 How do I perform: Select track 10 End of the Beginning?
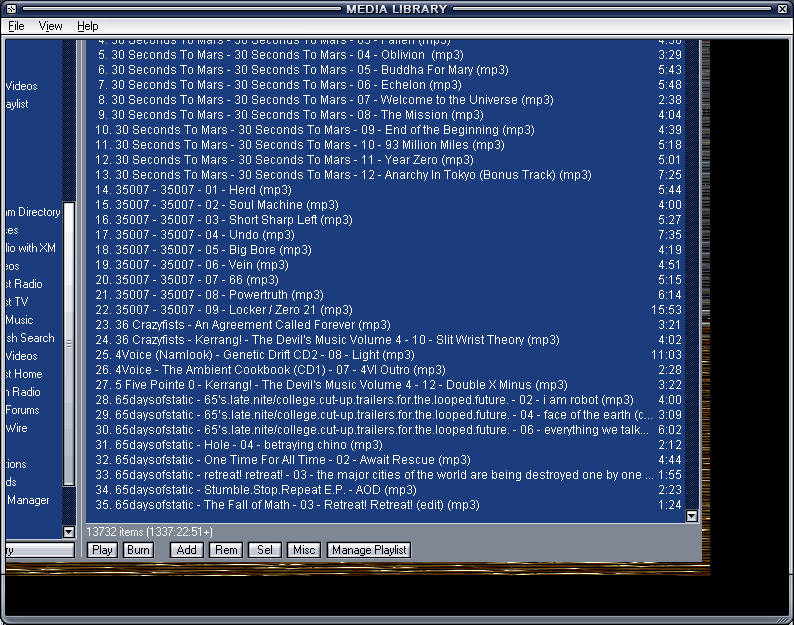pyautogui.click(x=386, y=130)
